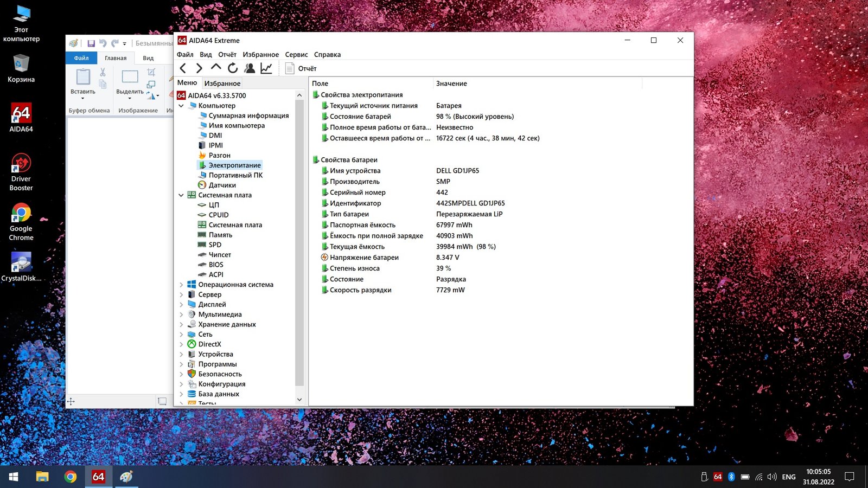Click the Отчёт report button in toolbar

point(301,68)
